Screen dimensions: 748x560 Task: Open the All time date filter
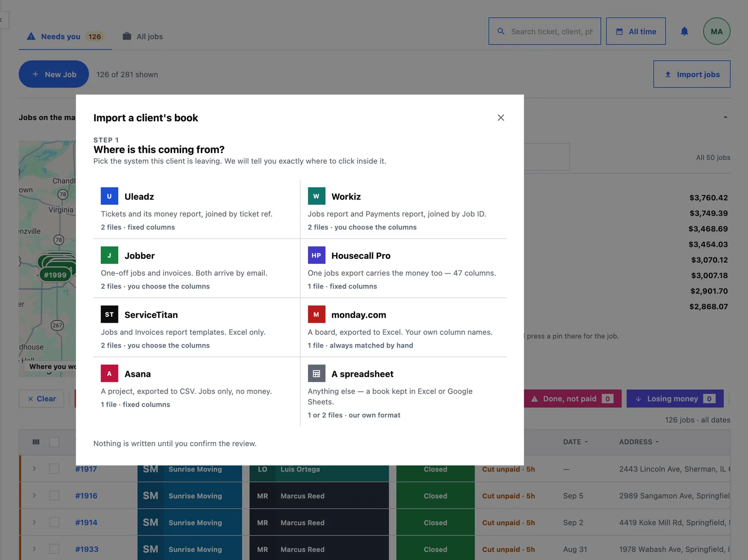click(636, 31)
